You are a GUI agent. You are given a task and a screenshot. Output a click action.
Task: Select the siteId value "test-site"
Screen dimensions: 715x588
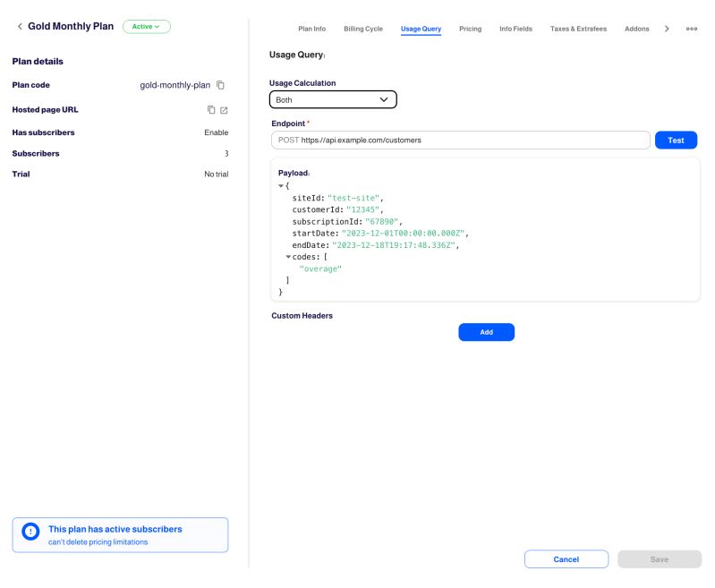(x=353, y=198)
